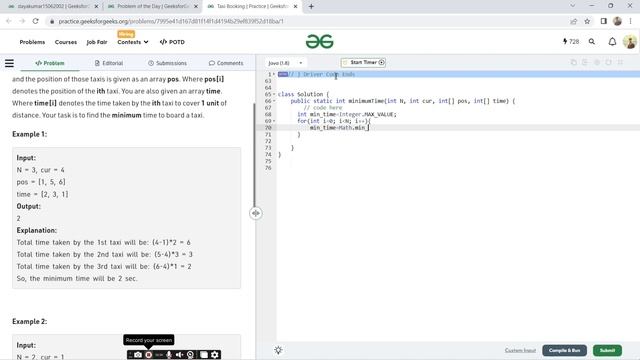Image resolution: width=640 pixels, height=360 pixels.
Task: Bookmark this page with the star icon
Action: (587, 21)
